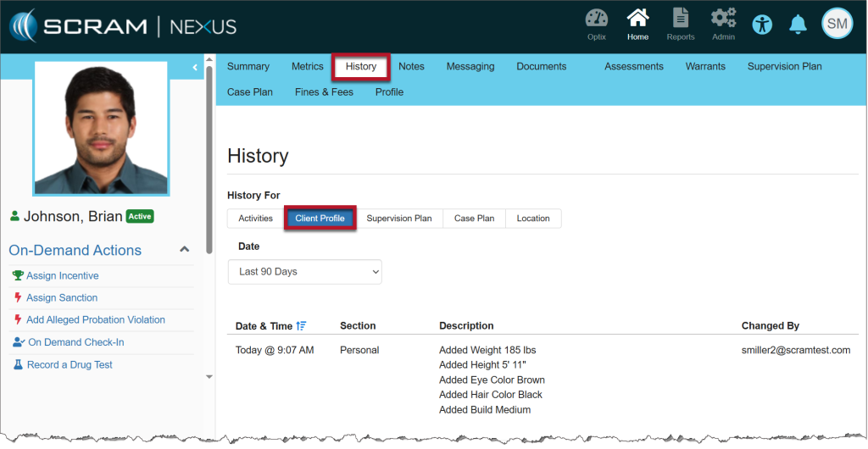
Task: Select the Activities history filter
Action: pos(255,219)
